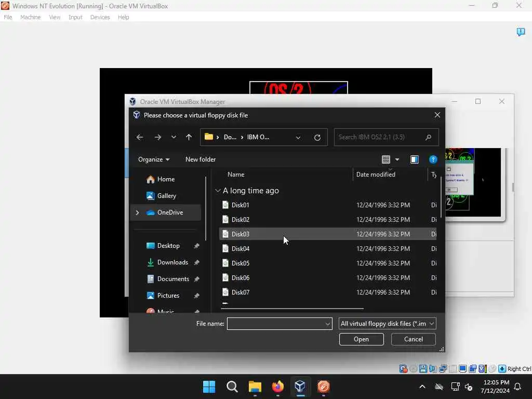Collapse the 'A long time ago' group
The height and width of the screenshot is (399, 532).
tap(218, 191)
